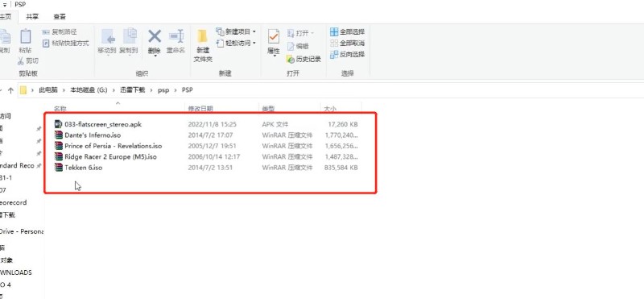The image size is (644, 299).
Task: Click date 2014/7/2 13:51
Action: click(210, 168)
